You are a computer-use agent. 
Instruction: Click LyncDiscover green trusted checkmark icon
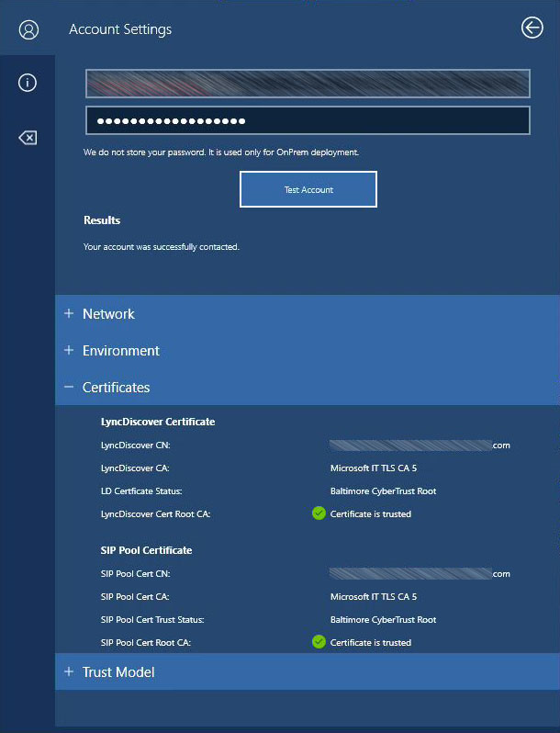[319, 513]
